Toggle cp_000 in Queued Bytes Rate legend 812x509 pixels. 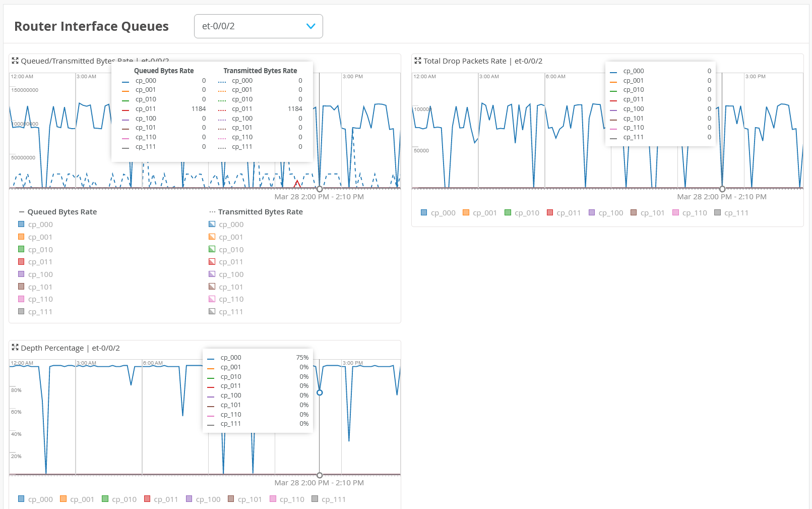(x=35, y=224)
